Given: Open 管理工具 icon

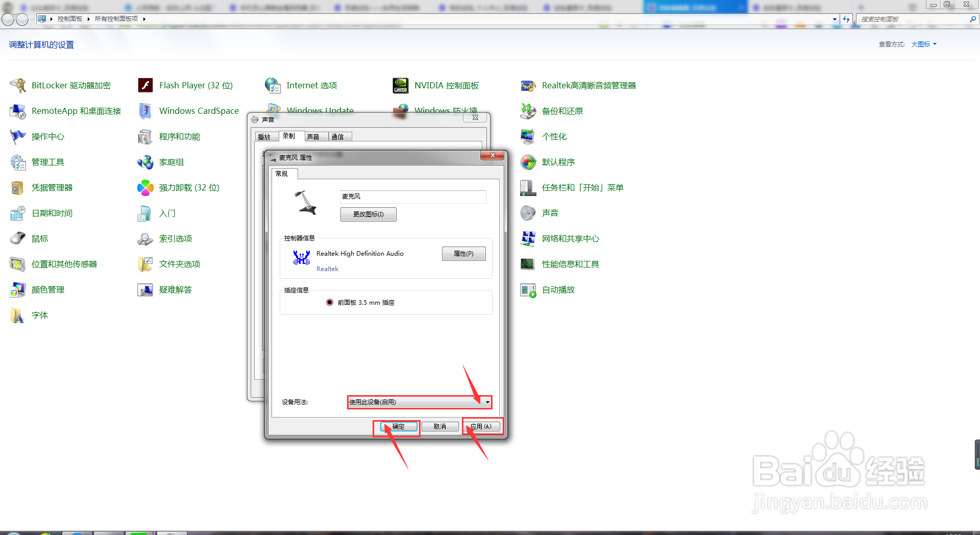Looking at the screenshot, I should coord(18,162).
